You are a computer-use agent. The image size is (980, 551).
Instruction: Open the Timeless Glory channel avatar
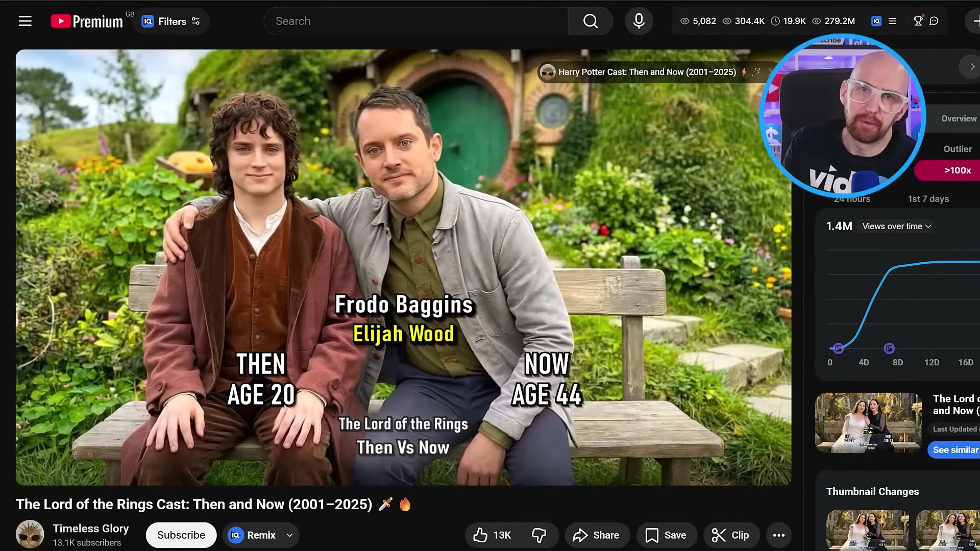pyautogui.click(x=30, y=534)
